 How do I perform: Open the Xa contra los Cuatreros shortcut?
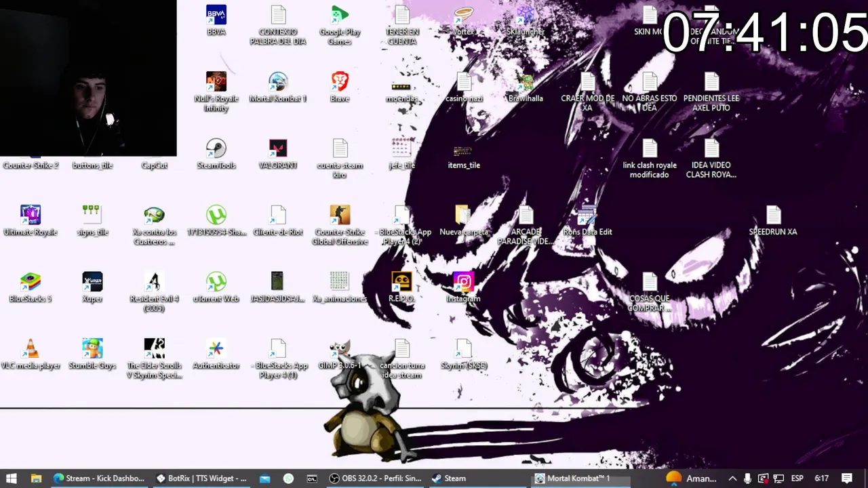click(x=154, y=225)
